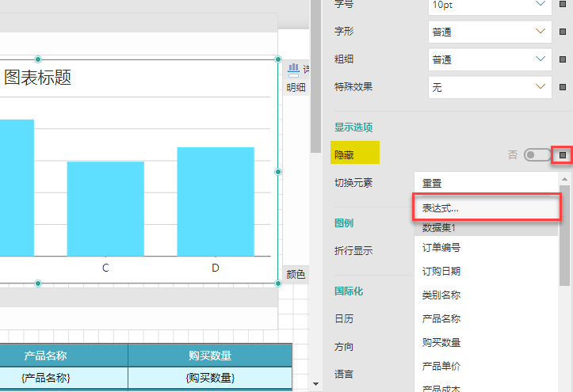
Task: Click the binding square beside 隐藏 toggle
Action: coord(563,155)
